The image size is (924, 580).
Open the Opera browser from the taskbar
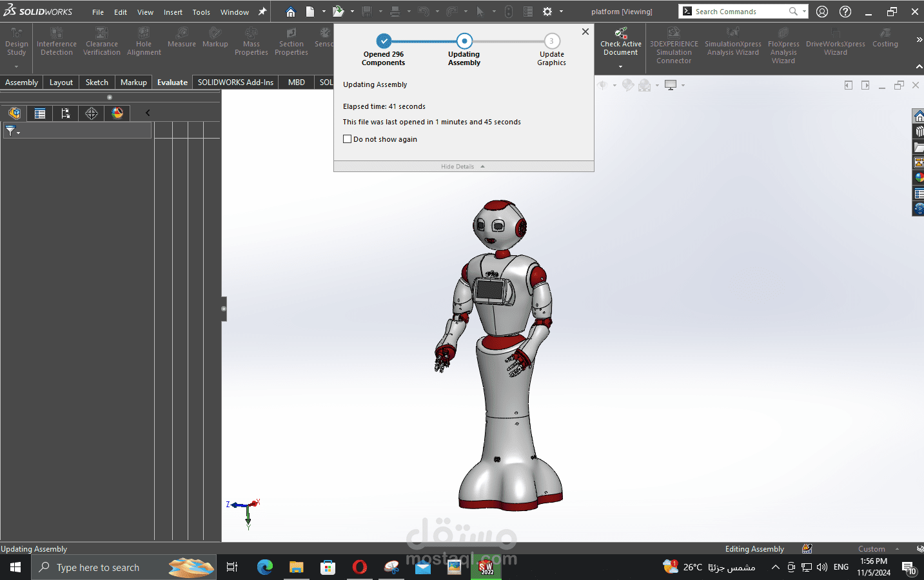click(360, 567)
